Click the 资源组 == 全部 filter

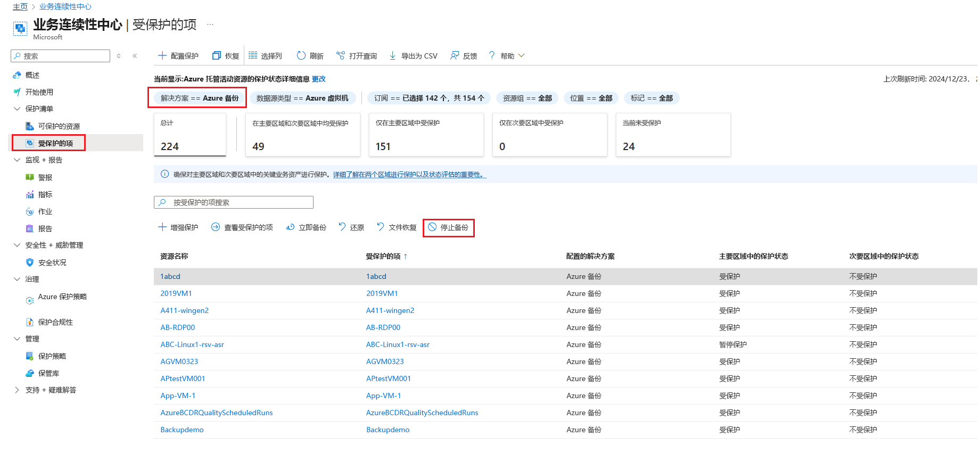pyautogui.click(x=528, y=98)
